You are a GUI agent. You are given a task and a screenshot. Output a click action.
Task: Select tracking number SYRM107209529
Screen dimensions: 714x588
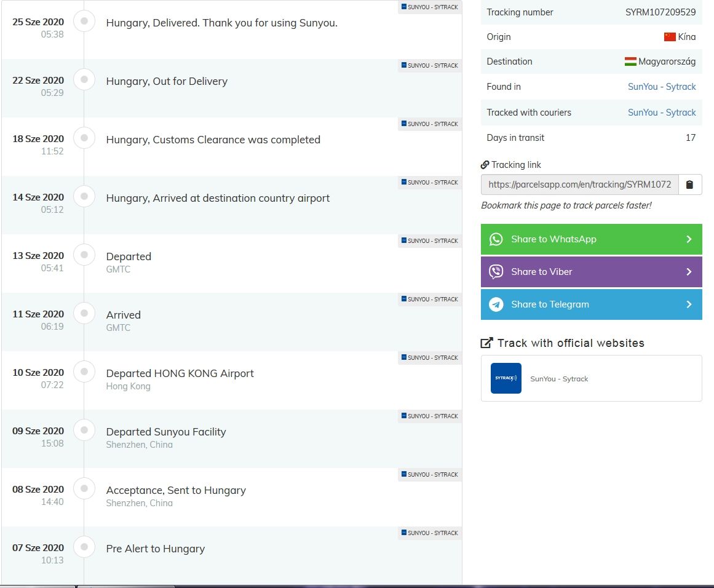click(x=660, y=12)
